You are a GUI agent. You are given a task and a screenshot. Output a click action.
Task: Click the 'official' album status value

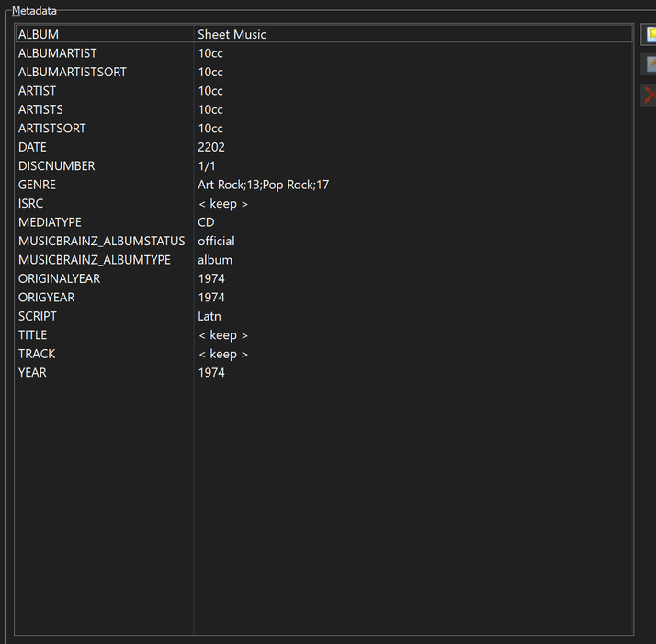coord(216,242)
